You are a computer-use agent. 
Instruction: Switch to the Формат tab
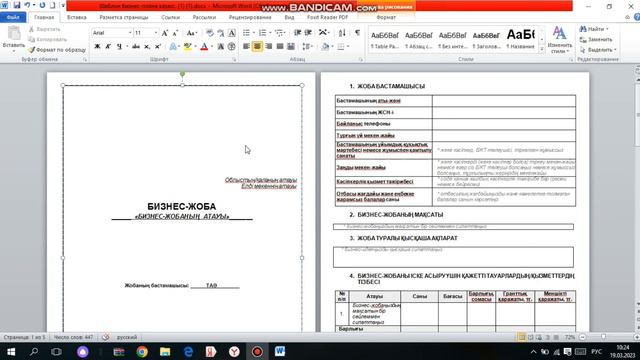[x=386, y=17]
